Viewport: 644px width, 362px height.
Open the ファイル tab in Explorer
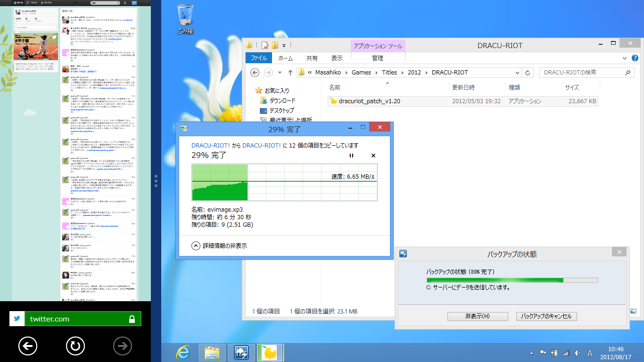pos(258,58)
